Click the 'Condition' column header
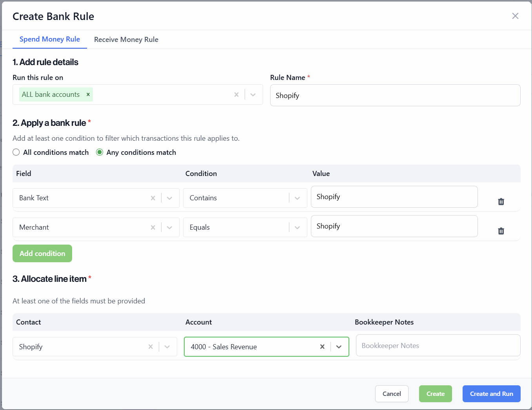532x410 pixels. [201, 173]
